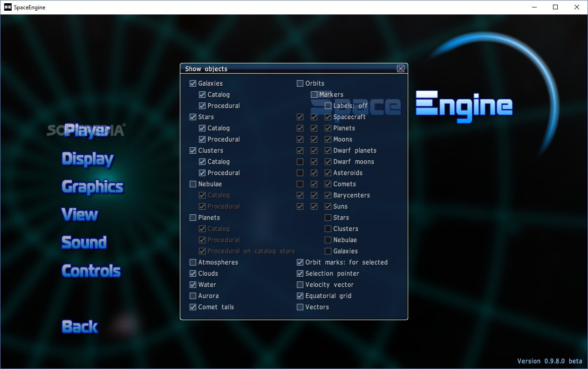This screenshot has width=588, height=369.
Task: Toggle Procedural checkbox under the Clusters group
Action: click(x=202, y=173)
